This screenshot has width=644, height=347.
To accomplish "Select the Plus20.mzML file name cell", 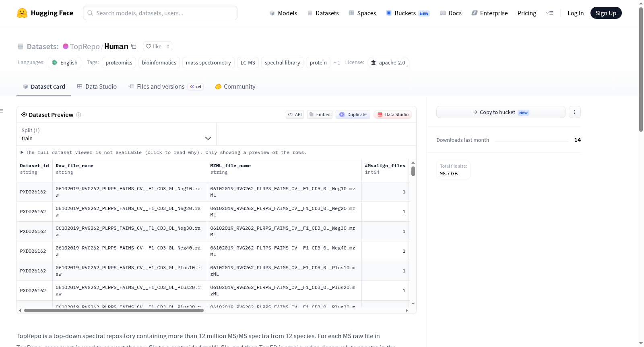I will point(284,291).
